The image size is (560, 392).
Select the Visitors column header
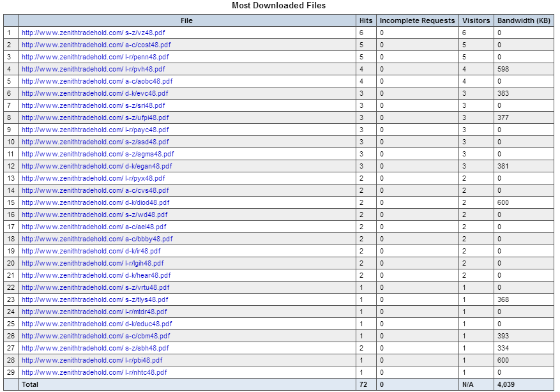point(476,20)
